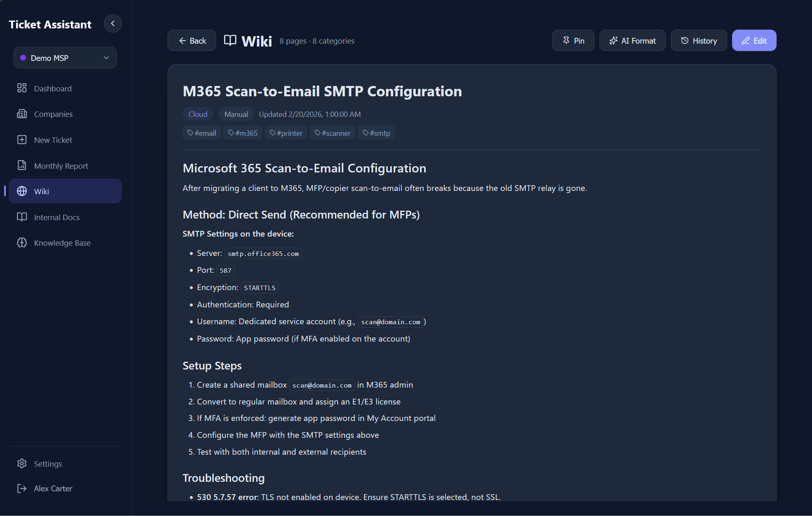The image size is (812, 516).
Task: Click the #smtp tag
Action: [x=376, y=133]
